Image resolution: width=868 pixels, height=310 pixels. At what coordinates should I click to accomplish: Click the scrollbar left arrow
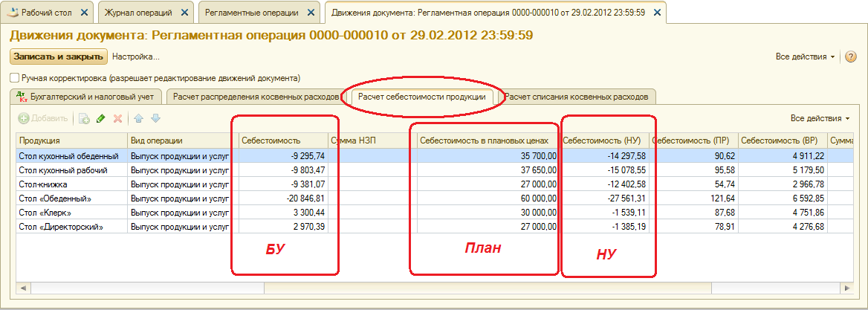click(24, 288)
